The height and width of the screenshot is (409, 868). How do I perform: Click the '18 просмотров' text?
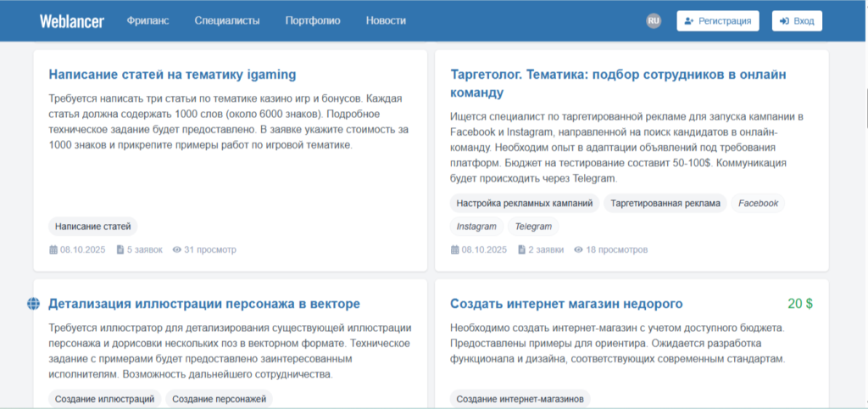click(x=617, y=250)
